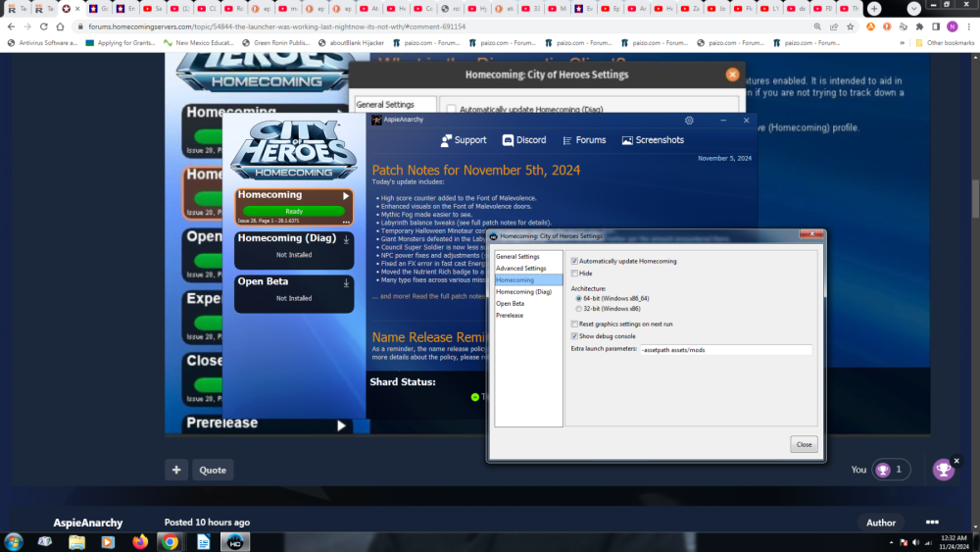Select 32-bit (Windows x86) architecture

578,309
